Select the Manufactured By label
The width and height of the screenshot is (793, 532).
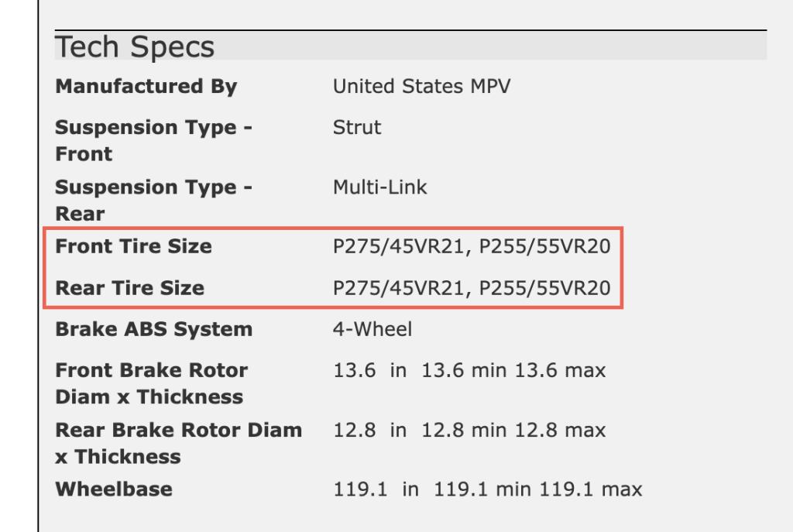click(146, 87)
